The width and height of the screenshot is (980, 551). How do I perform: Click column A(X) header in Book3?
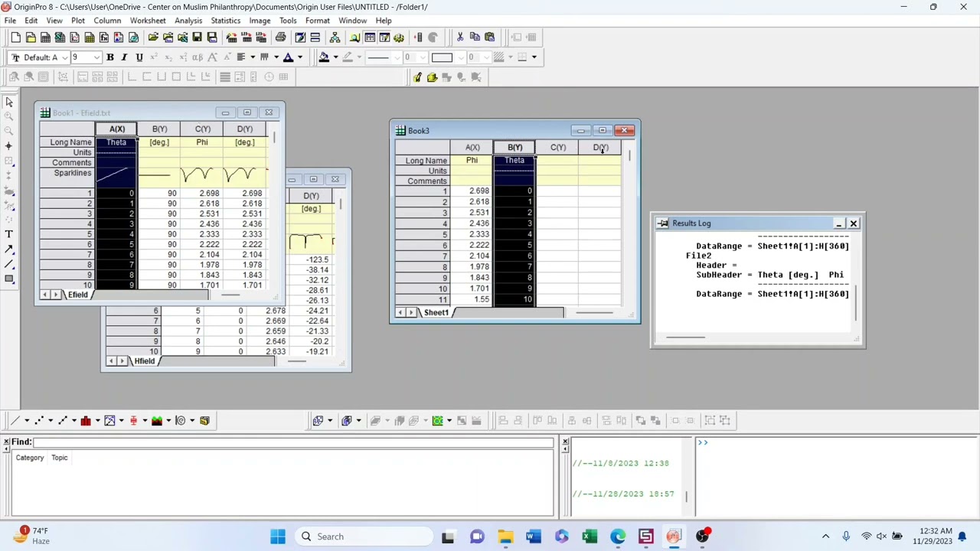[472, 148]
